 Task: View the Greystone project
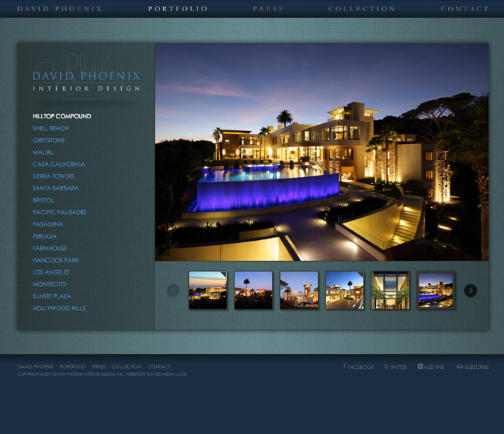point(48,140)
